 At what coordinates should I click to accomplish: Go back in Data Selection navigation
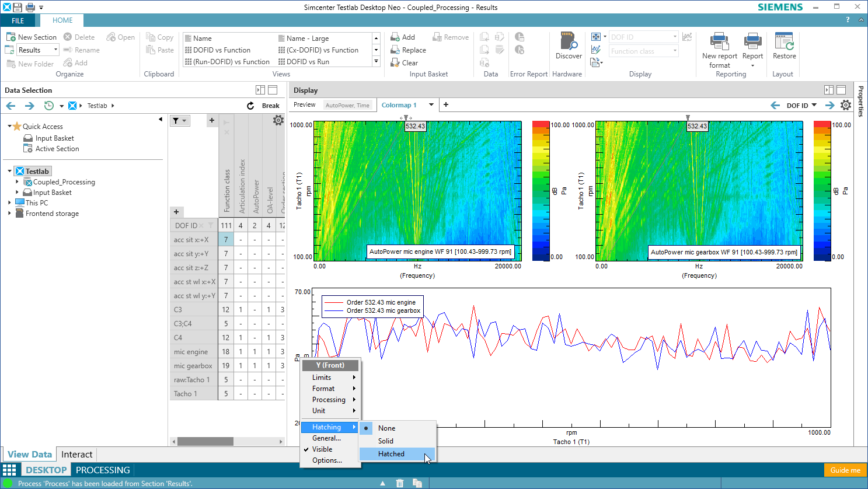point(11,106)
